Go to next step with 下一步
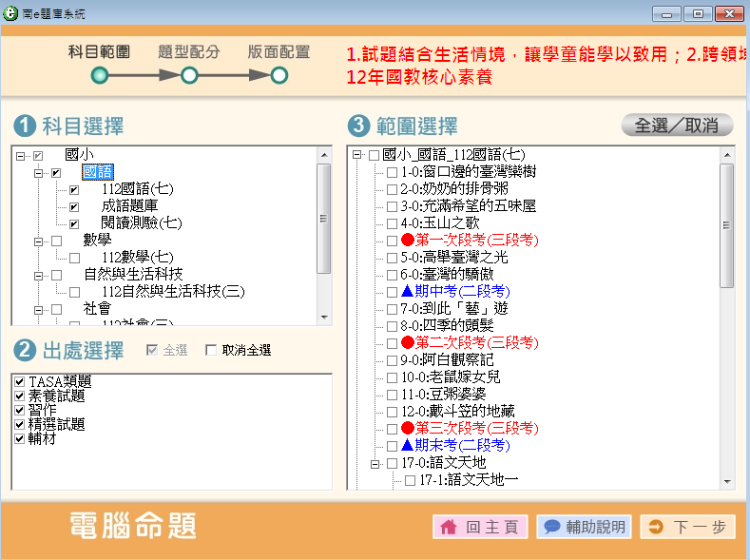This screenshot has width=750, height=560. [688, 527]
